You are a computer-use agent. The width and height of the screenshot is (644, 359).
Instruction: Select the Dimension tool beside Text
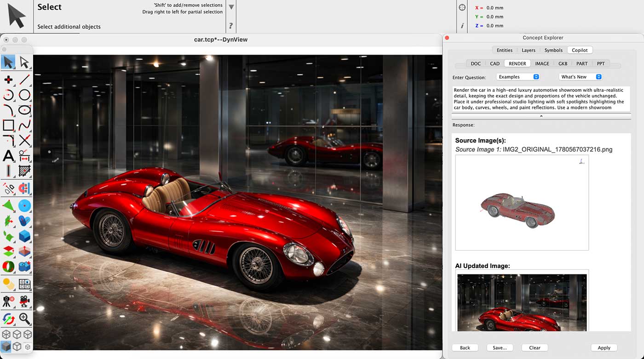[x=24, y=156]
